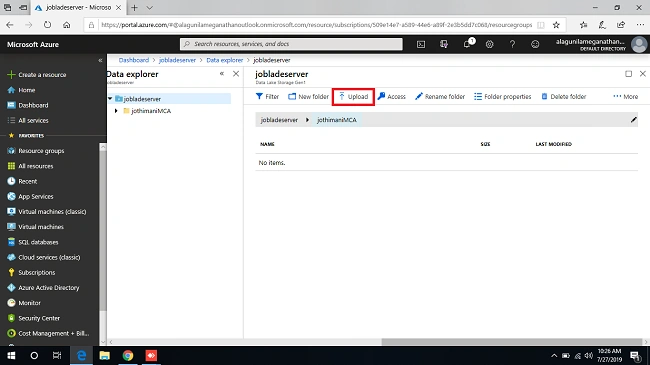This screenshot has height=365, width=650.
Task: Click the horizontal scrollbar thumb
Action: 512,342
